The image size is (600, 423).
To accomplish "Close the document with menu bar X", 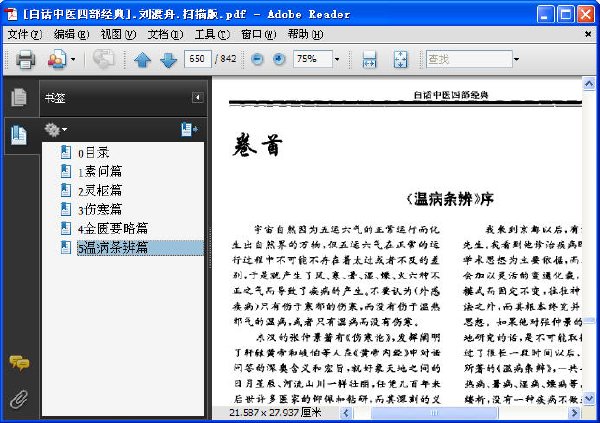I will coord(588,34).
